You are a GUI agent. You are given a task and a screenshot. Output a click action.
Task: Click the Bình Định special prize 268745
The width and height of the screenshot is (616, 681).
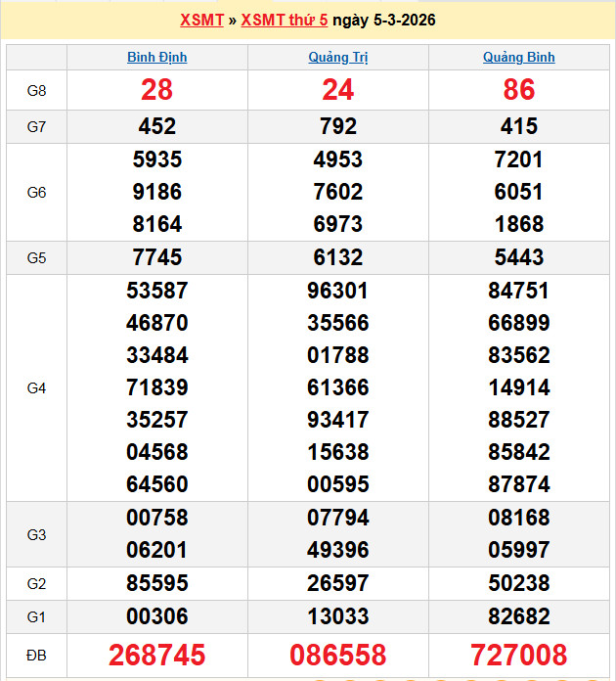click(156, 655)
